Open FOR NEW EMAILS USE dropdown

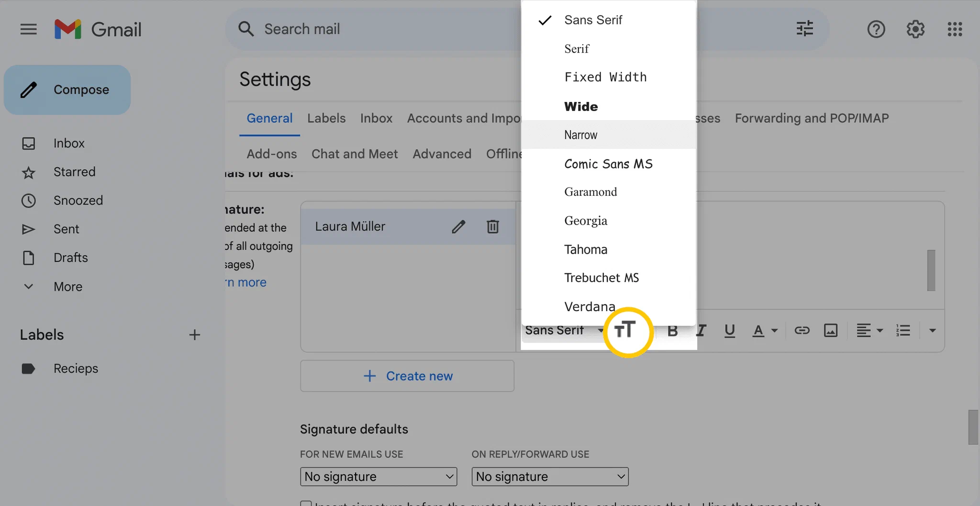[379, 476]
